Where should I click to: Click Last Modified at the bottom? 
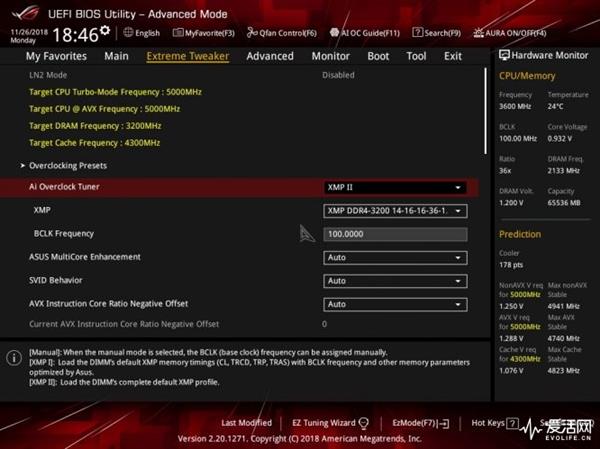pos(246,423)
